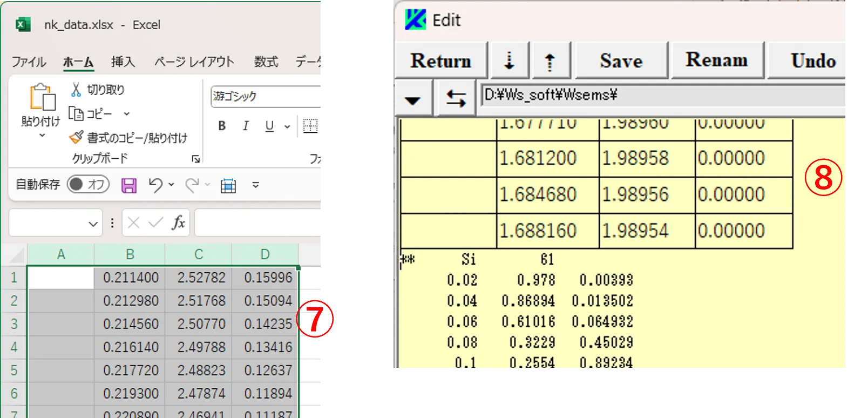
Task: Click table cell 1.681200 in Edit window
Action: [x=547, y=159]
